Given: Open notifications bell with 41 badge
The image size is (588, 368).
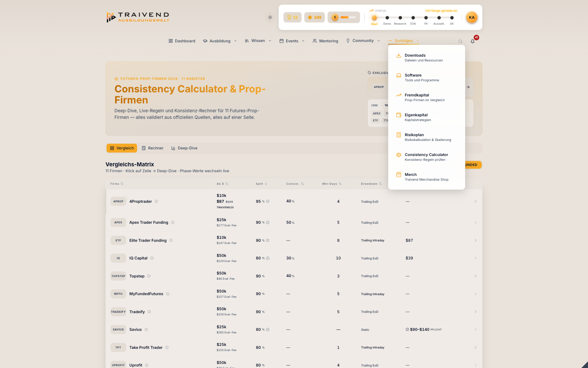Looking at the screenshot, I should pos(473,41).
